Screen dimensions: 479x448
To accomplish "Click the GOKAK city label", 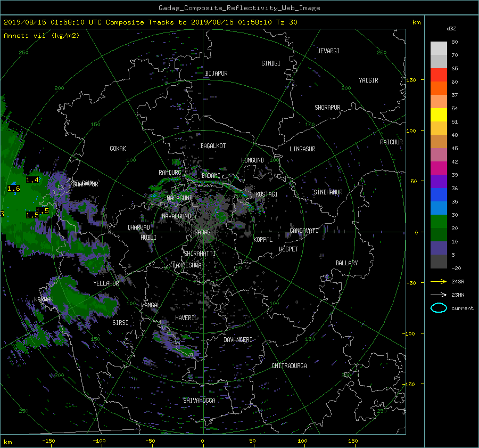I will (x=118, y=148).
